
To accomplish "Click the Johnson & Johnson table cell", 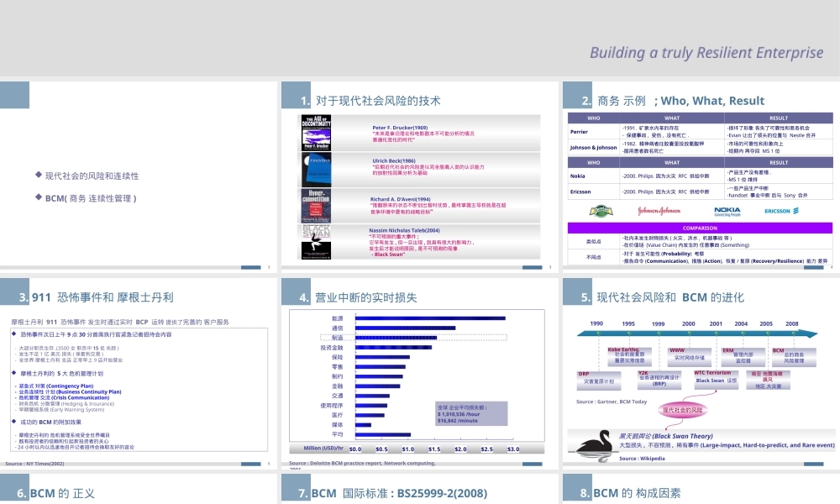I will tap(594, 147).
